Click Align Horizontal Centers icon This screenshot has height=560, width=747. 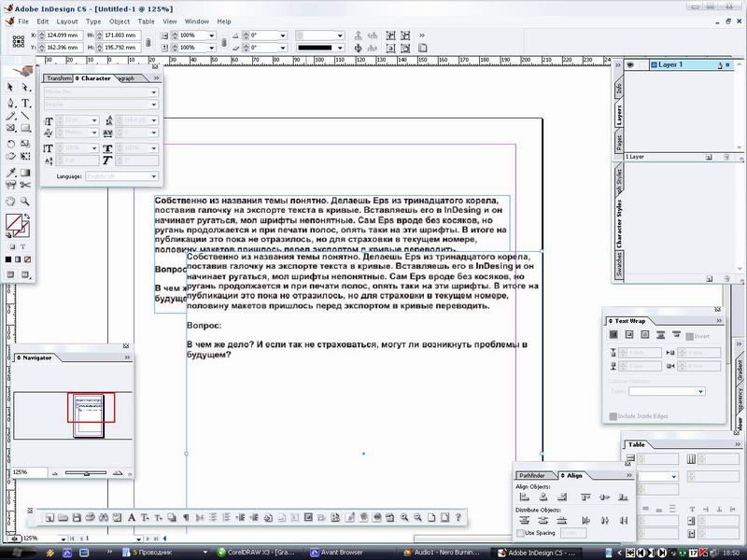[543, 497]
